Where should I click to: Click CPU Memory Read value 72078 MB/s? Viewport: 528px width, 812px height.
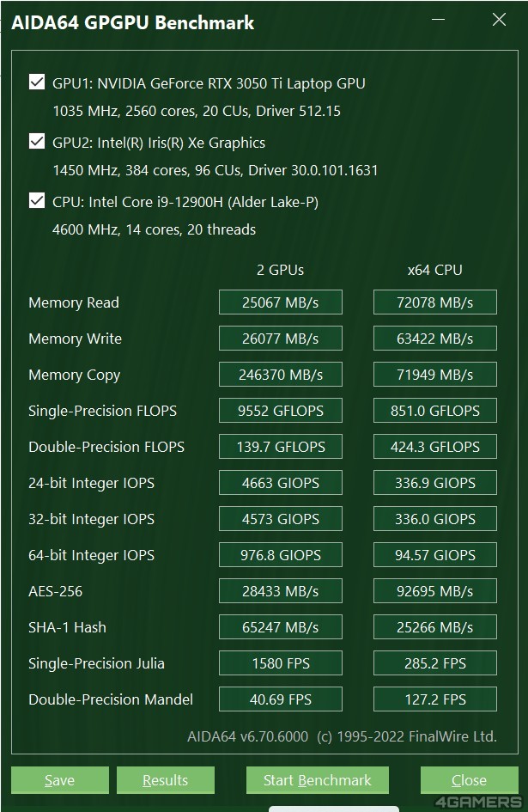[434, 302]
